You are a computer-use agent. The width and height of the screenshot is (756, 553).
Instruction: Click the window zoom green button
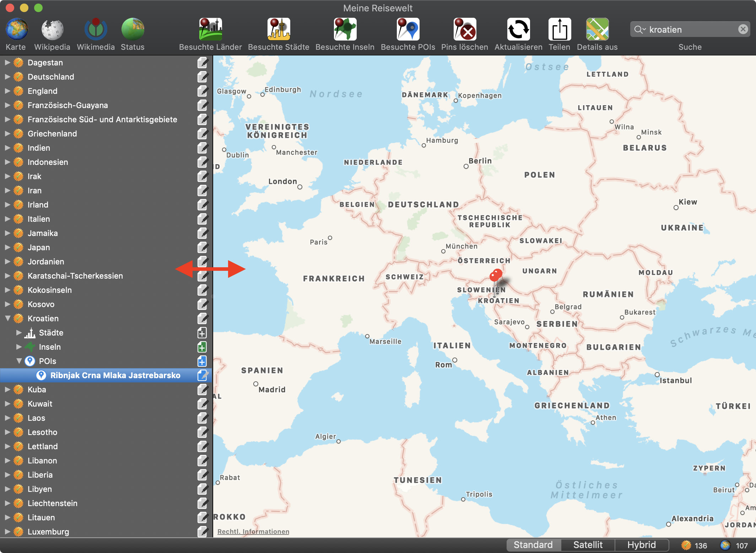point(38,8)
